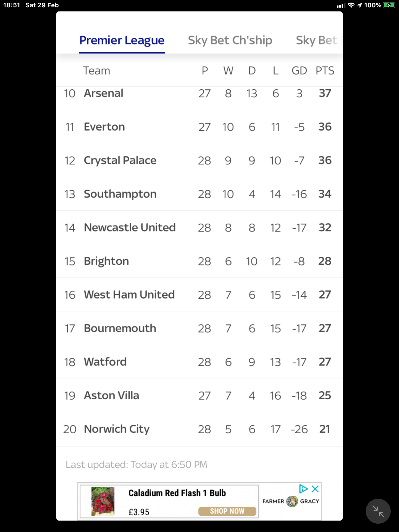
Task: Open the Sky Bet Ch'ship tab
Action: 230,40
